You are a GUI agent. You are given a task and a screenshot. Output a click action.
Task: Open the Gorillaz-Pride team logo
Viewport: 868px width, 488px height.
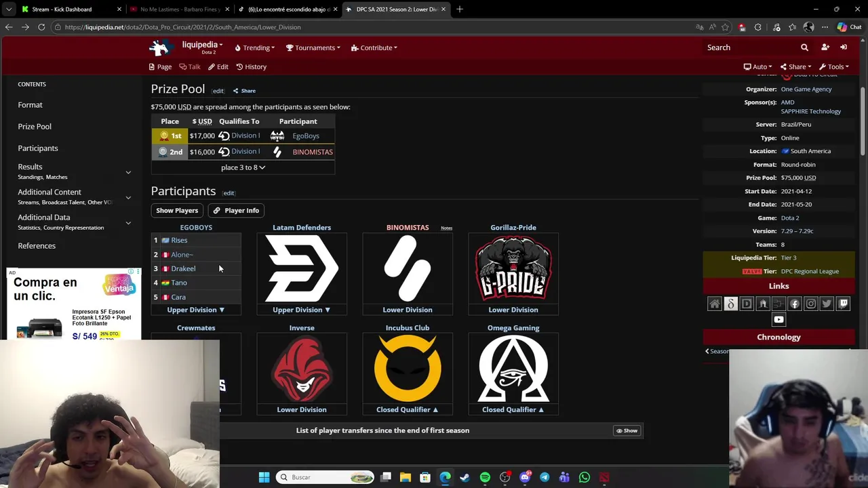(x=513, y=268)
